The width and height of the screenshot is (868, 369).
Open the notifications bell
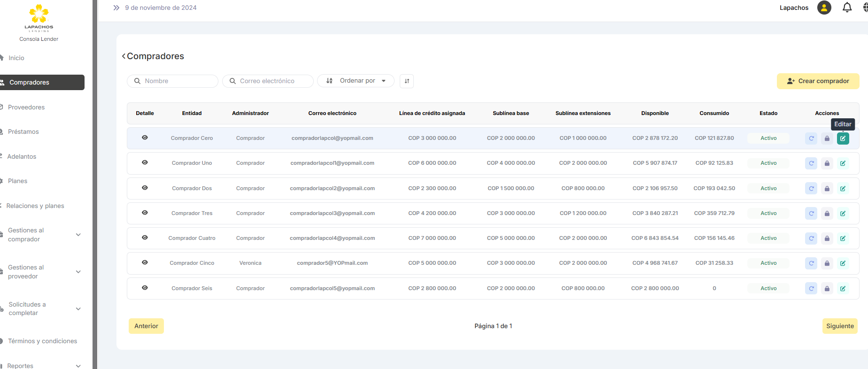point(847,8)
